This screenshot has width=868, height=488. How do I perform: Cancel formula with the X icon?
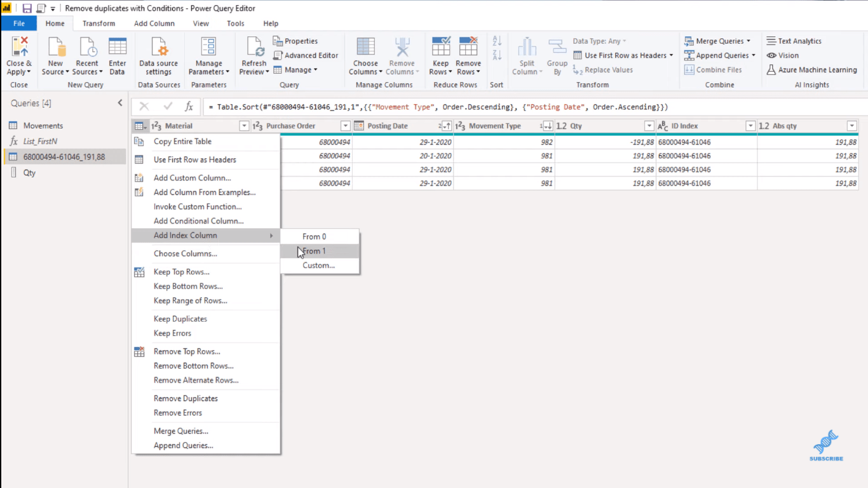tap(144, 107)
